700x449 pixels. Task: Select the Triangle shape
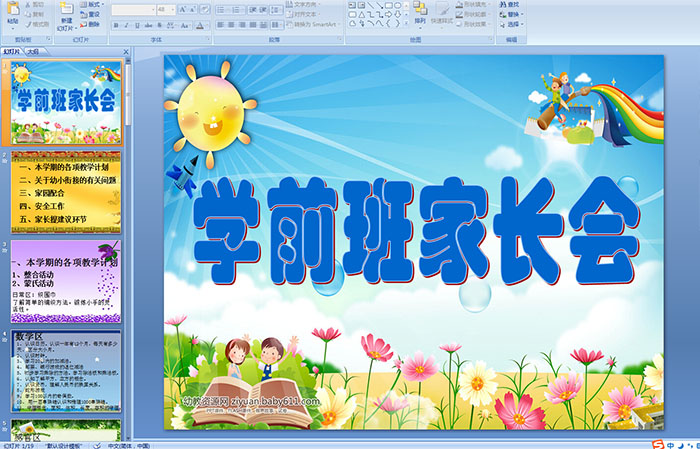coord(362,14)
